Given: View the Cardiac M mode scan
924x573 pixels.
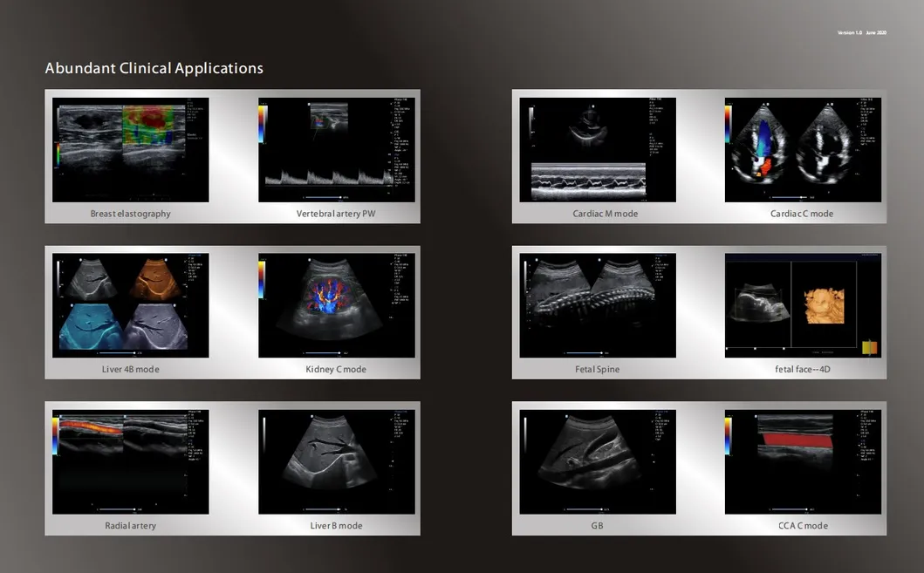Looking at the screenshot, I should click(596, 148).
